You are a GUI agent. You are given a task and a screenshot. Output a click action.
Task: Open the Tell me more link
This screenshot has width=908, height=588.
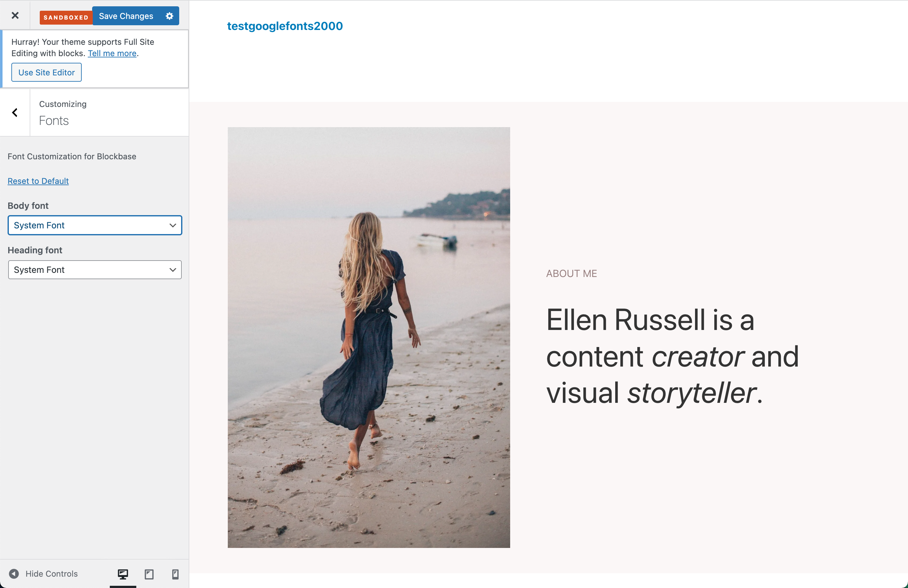pyautogui.click(x=112, y=53)
